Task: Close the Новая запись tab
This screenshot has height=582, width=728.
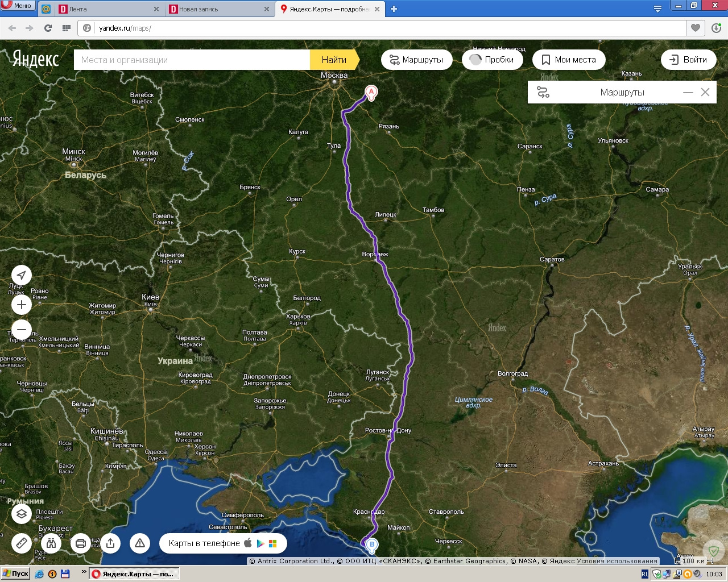Action: pos(267,9)
